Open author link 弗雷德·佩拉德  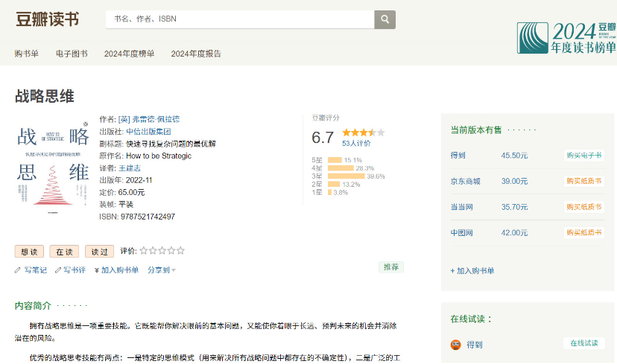click(x=149, y=119)
